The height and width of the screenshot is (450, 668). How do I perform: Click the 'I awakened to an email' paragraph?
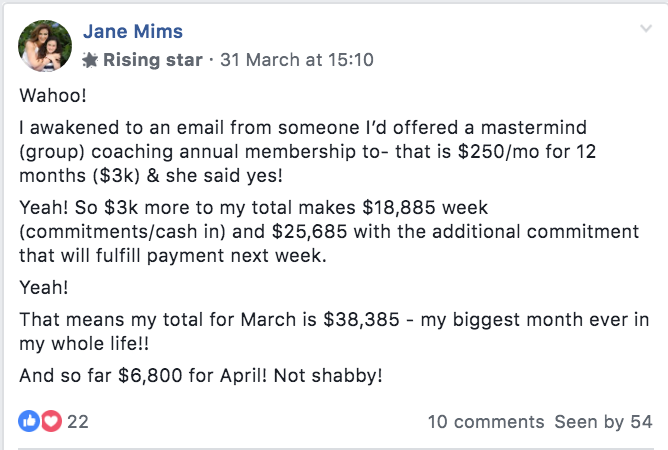pyautogui.click(x=300, y=130)
